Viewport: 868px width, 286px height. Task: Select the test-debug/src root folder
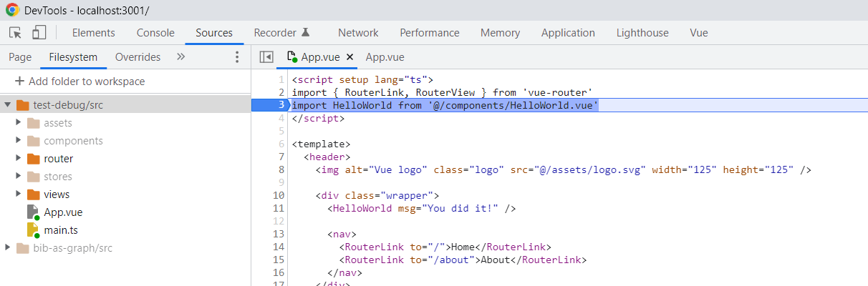coord(125,105)
